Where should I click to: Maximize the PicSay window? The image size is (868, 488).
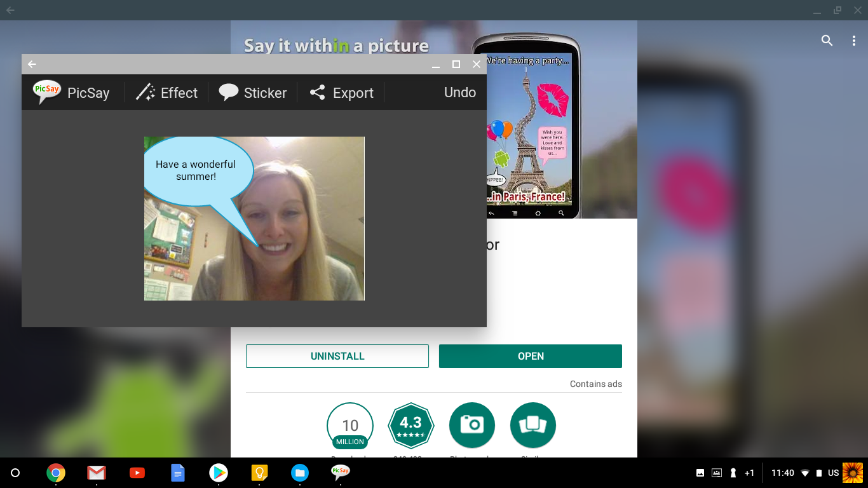point(456,64)
